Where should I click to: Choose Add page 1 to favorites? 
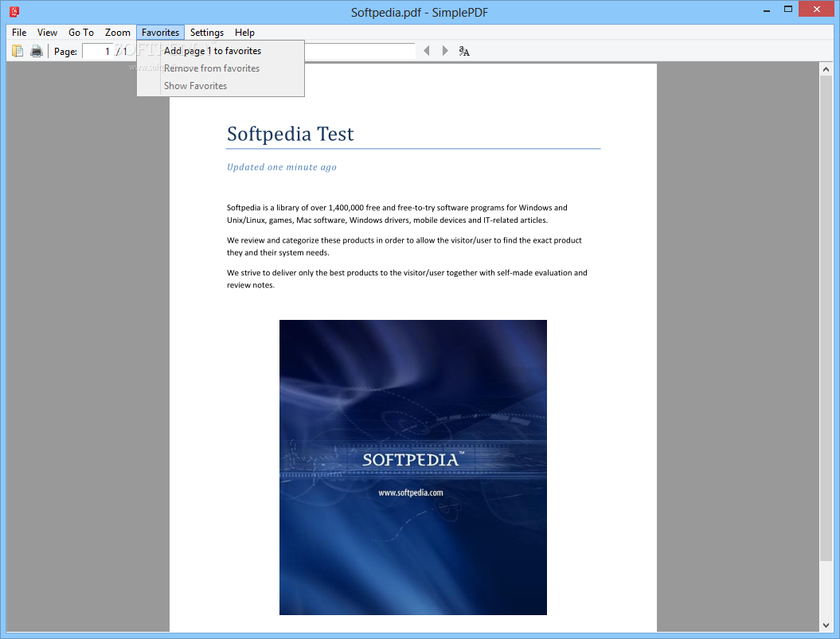[x=221, y=51]
